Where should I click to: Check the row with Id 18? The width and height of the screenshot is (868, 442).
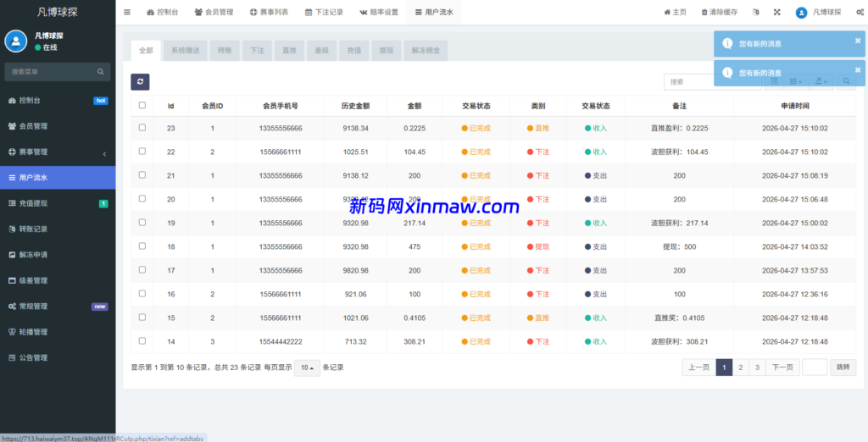point(142,246)
